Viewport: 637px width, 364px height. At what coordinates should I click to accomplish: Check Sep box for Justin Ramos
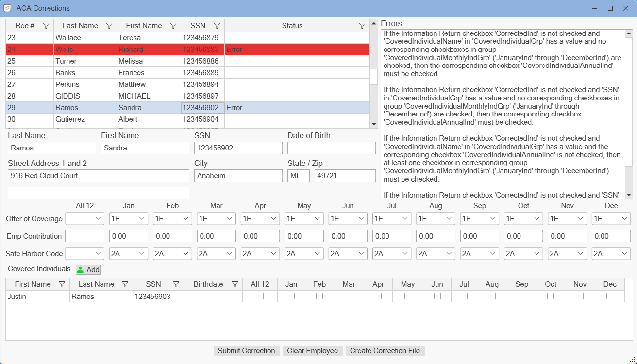tap(522, 296)
